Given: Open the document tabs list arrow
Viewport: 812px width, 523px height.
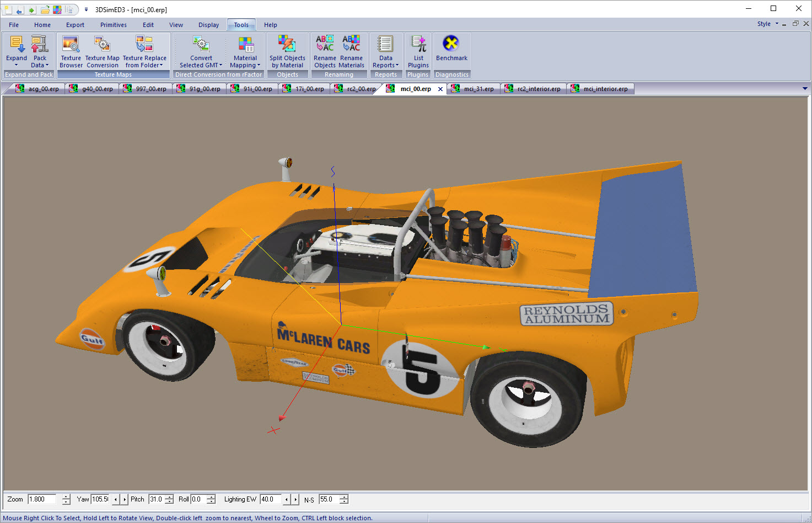Looking at the screenshot, I should tap(805, 88).
